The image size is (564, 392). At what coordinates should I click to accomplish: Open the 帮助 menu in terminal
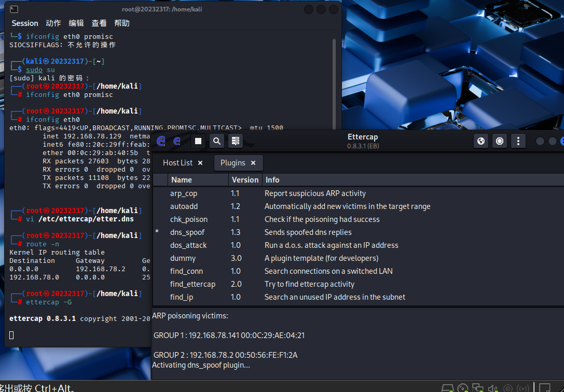[x=122, y=23]
